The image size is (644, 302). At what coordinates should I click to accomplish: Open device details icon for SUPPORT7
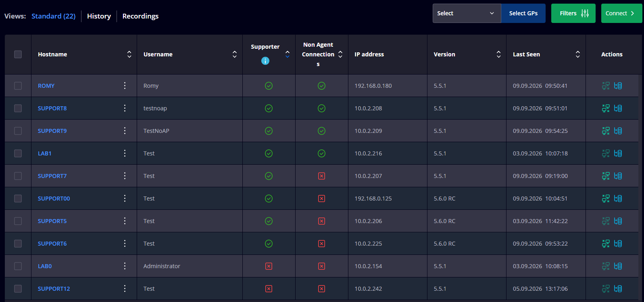click(618, 176)
